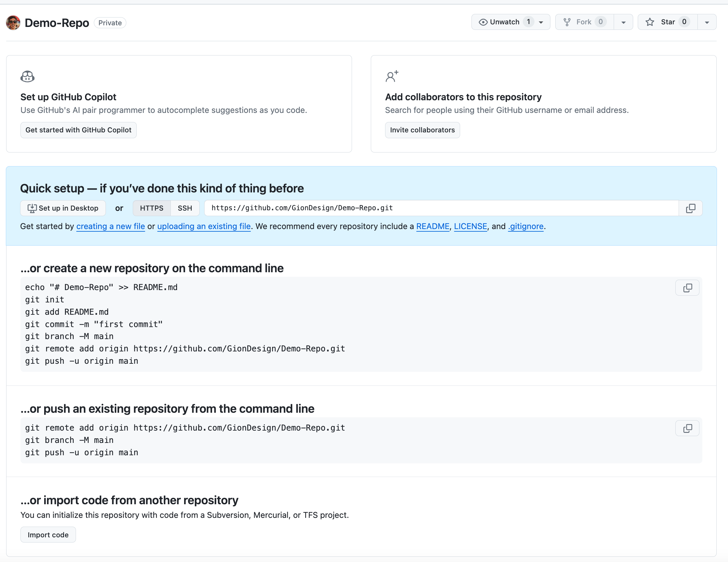Click the GionDesign profile avatar

pyautogui.click(x=13, y=23)
